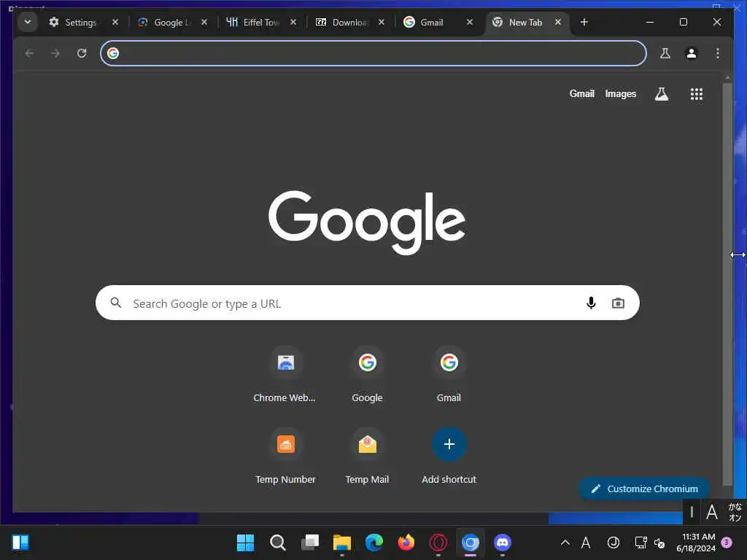Click the network tray icon
Viewport: 747px width, 560px height.
point(640,542)
